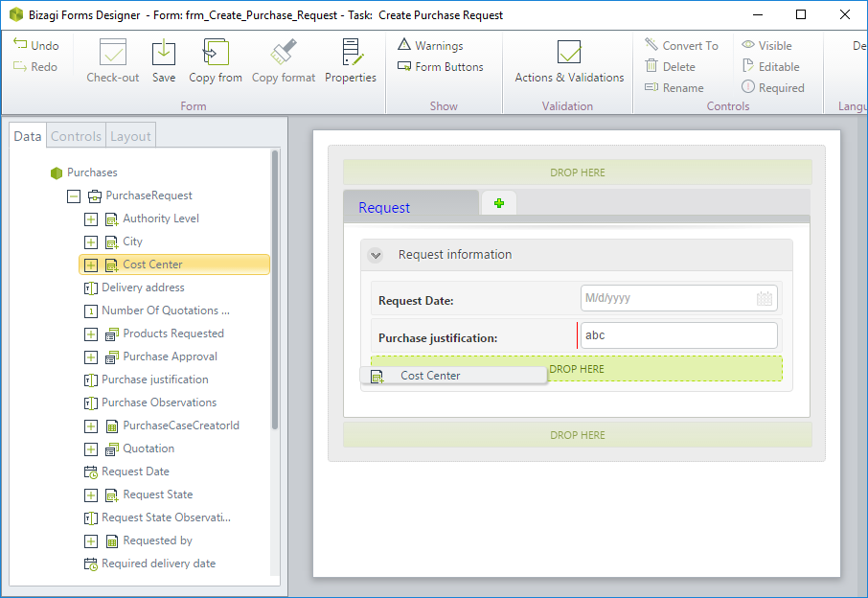Image resolution: width=868 pixels, height=598 pixels.
Task: Select the Purchases root node
Action: 83,172
